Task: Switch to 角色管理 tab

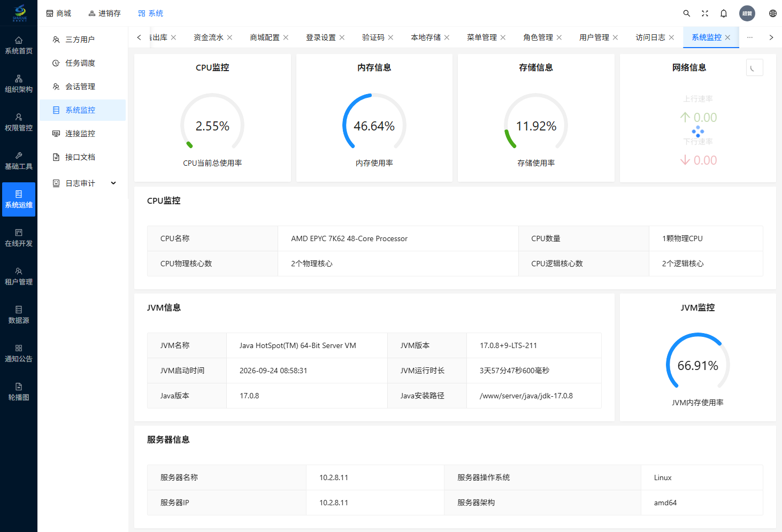Action: coord(538,37)
